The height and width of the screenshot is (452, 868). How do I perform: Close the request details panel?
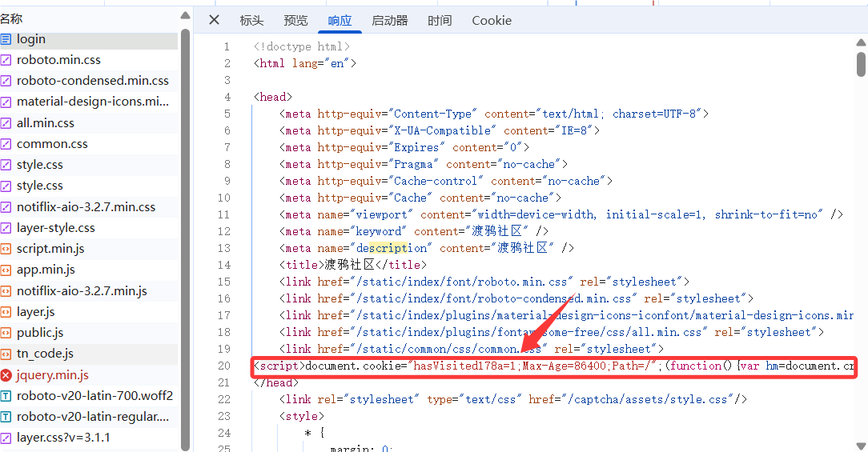pos(214,20)
